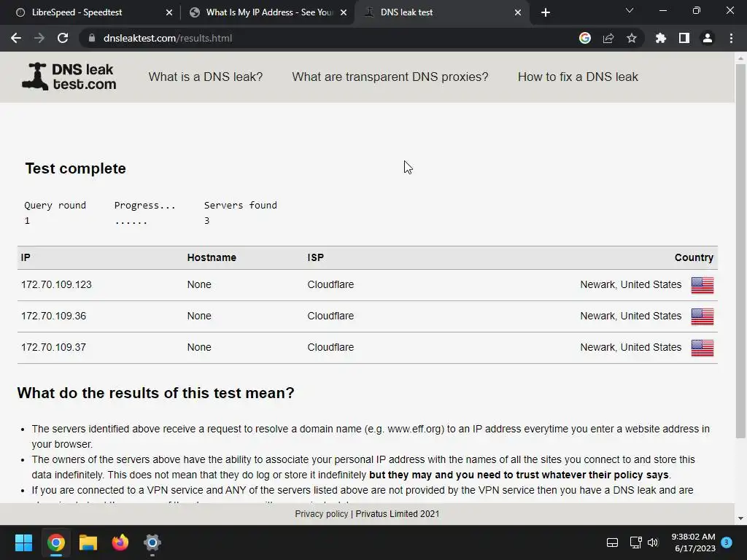Open the Extensions puzzle icon
The image size is (747, 560).
(x=661, y=38)
